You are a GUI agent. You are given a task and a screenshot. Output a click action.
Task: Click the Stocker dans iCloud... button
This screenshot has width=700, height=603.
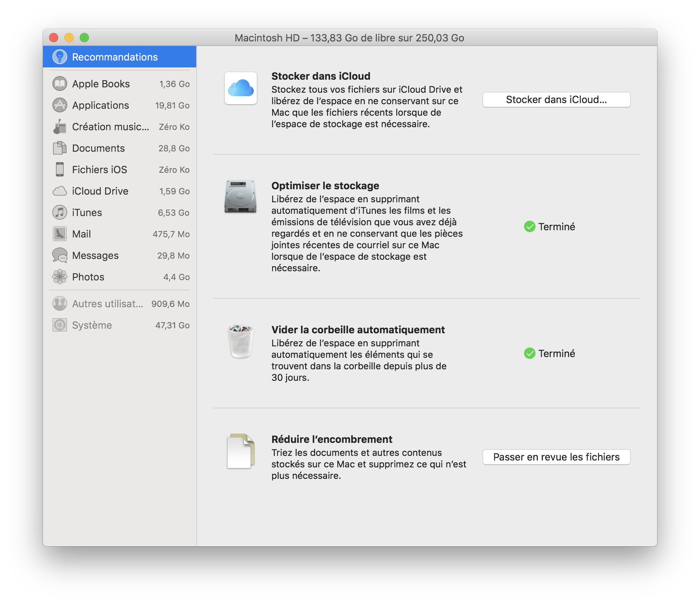pos(556,100)
